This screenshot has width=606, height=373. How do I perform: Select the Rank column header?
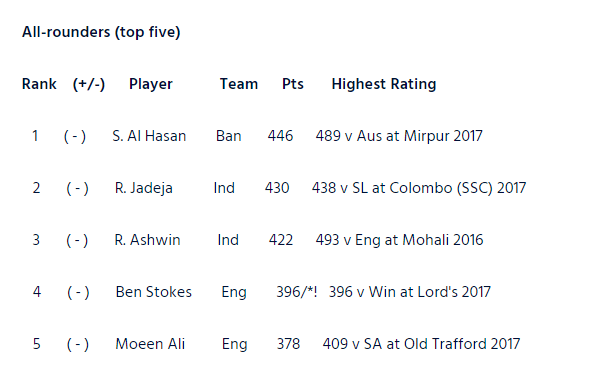click(39, 84)
